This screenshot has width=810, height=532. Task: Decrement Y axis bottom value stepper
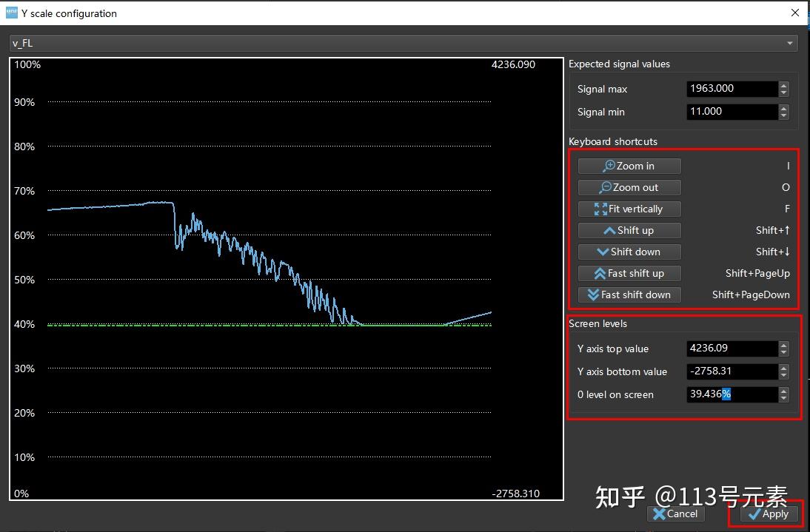(x=783, y=375)
